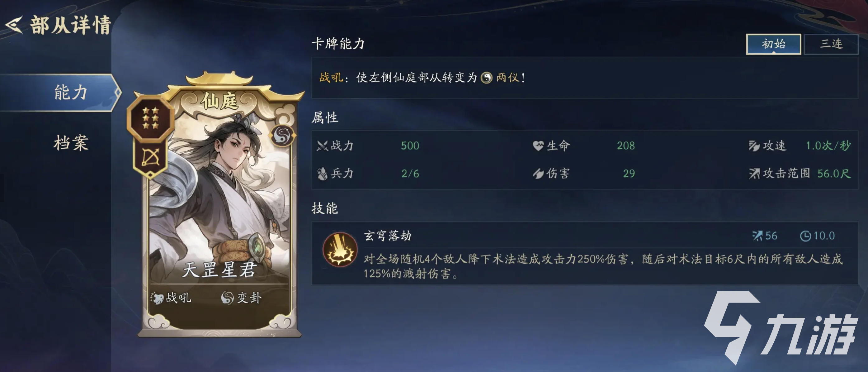
Task: Click the 战吼 highlighted keyword link
Action: pos(331,78)
